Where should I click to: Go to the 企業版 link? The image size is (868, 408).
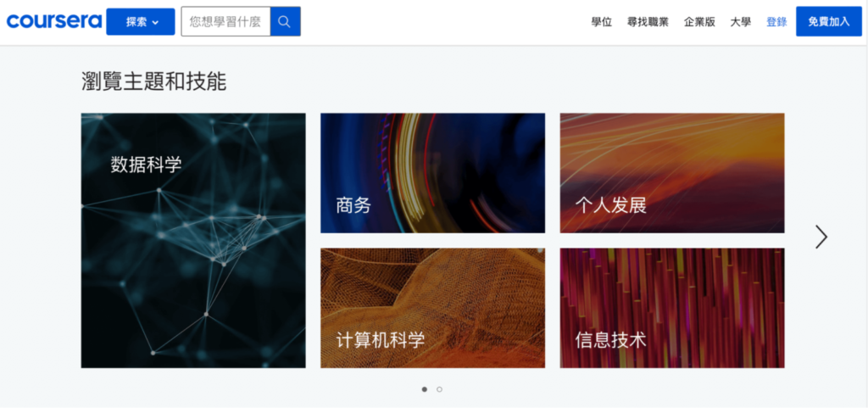point(699,22)
